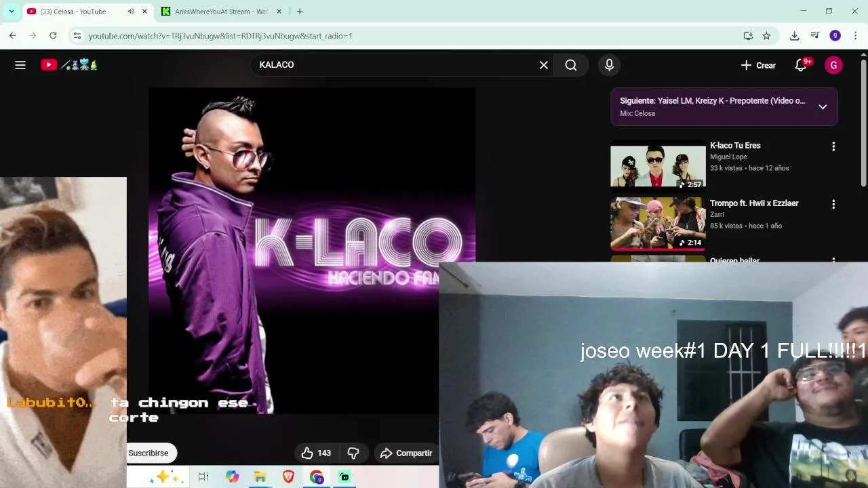Screen dimensions: 868x488
Task: Like the video with thumbs up
Action: (x=316, y=453)
